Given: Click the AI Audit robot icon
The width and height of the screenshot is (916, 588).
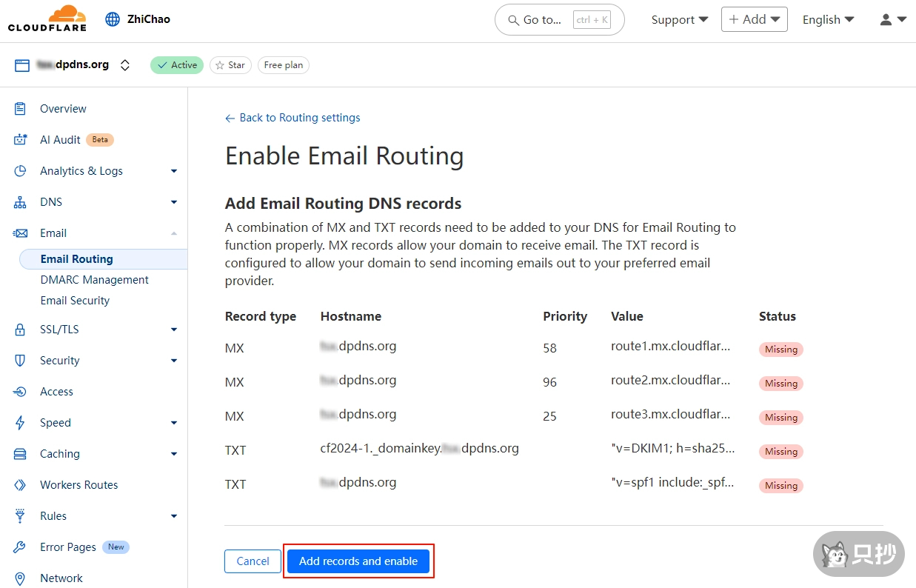Looking at the screenshot, I should tap(21, 140).
